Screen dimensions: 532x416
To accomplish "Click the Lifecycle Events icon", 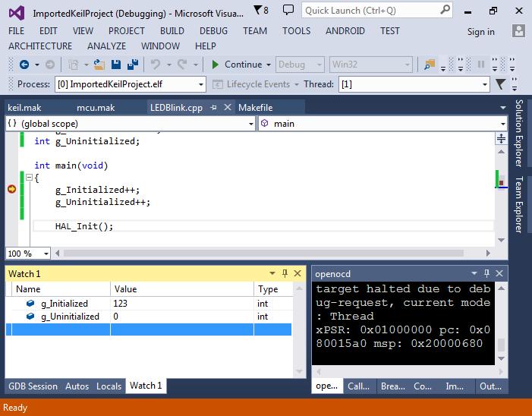I will (x=217, y=84).
